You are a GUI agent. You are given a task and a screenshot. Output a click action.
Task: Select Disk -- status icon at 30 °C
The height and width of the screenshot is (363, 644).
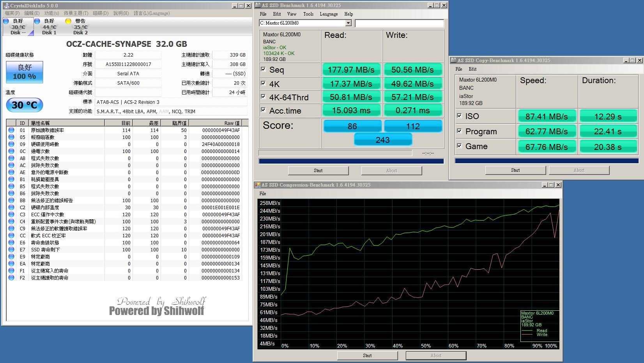(6, 21)
